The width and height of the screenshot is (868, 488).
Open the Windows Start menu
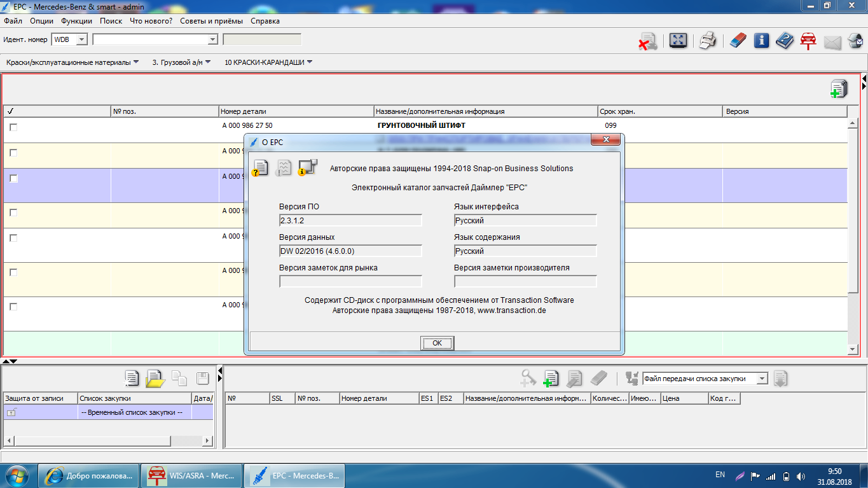(18, 475)
